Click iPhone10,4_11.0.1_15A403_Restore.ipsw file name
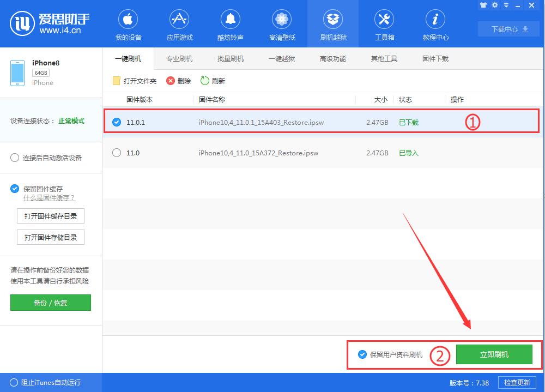 pyautogui.click(x=262, y=123)
